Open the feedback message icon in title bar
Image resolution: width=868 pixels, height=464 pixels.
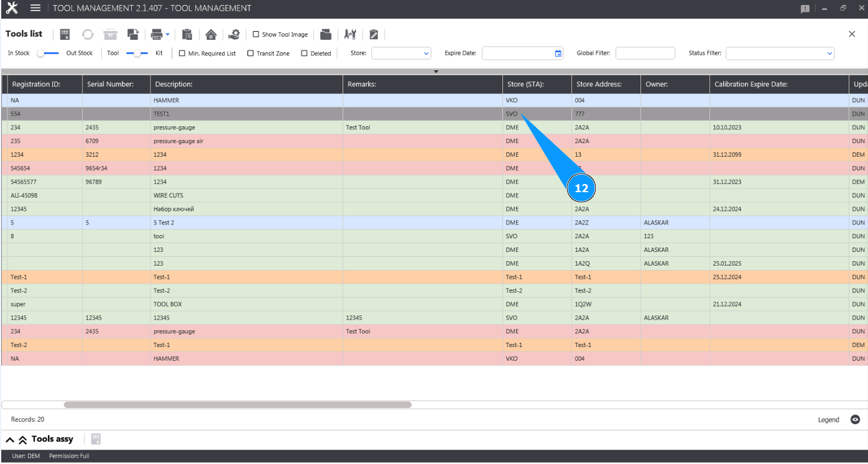tap(805, 9)
